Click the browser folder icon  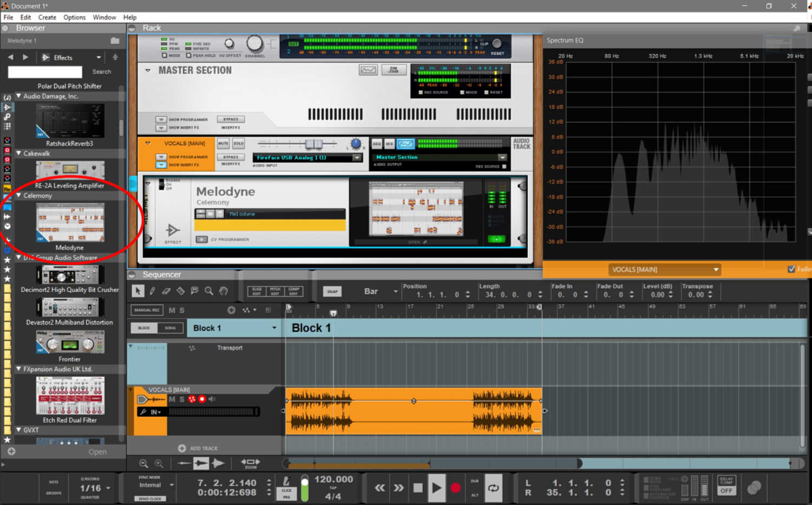point(115,41)
